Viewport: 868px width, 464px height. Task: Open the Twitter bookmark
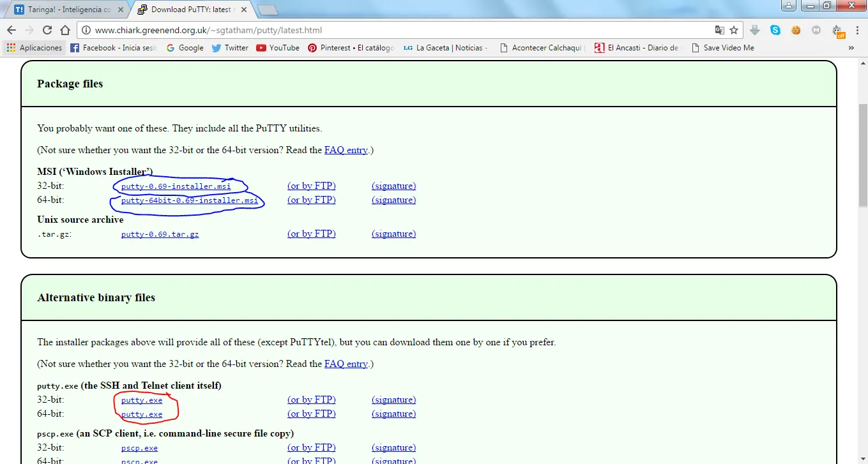[229, 48]
